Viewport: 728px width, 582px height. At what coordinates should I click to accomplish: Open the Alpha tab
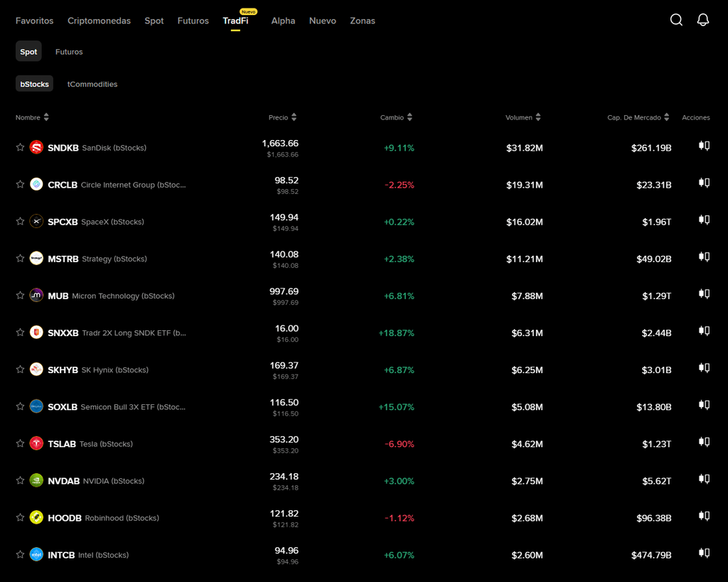[283, 21]
